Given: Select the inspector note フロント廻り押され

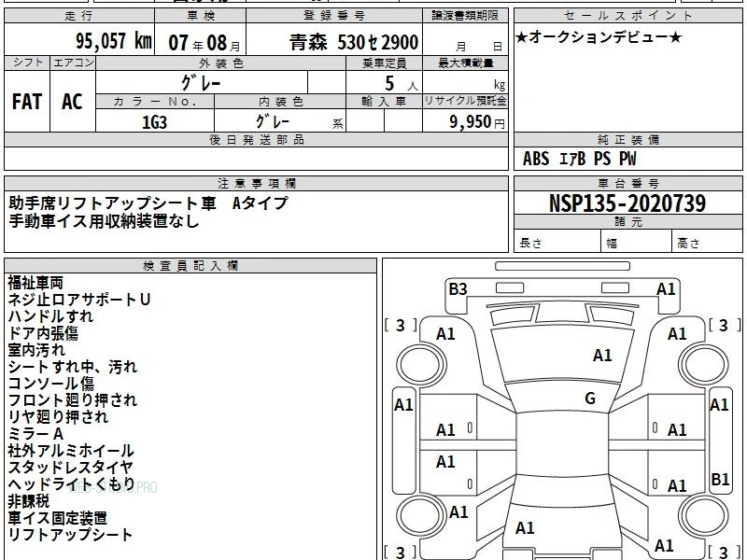Looking at the screenshot, I should pyautogui.click(x=73, y=400).
